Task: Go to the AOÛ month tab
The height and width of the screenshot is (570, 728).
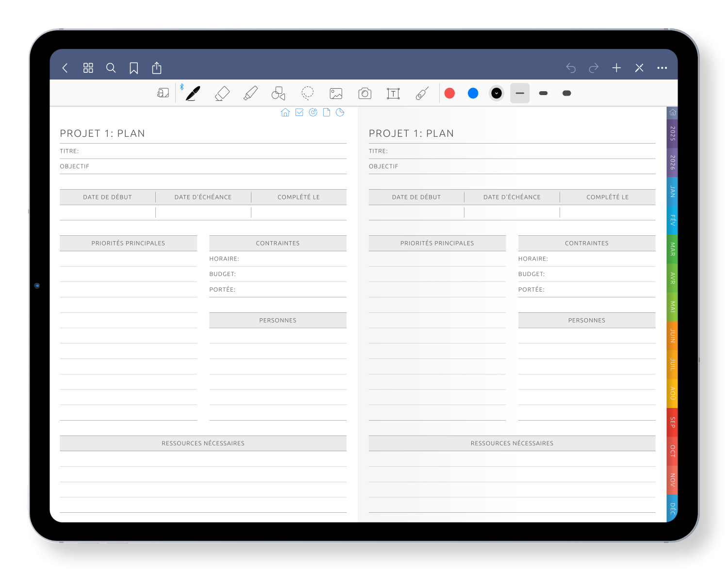Action: tap(672, 393)
